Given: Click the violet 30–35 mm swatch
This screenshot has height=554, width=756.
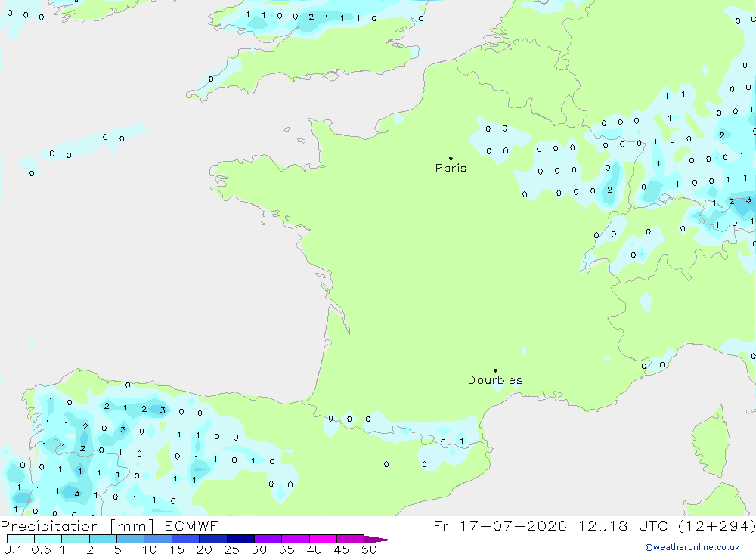Looking at the screenshot, I should [x=268, y=539].
